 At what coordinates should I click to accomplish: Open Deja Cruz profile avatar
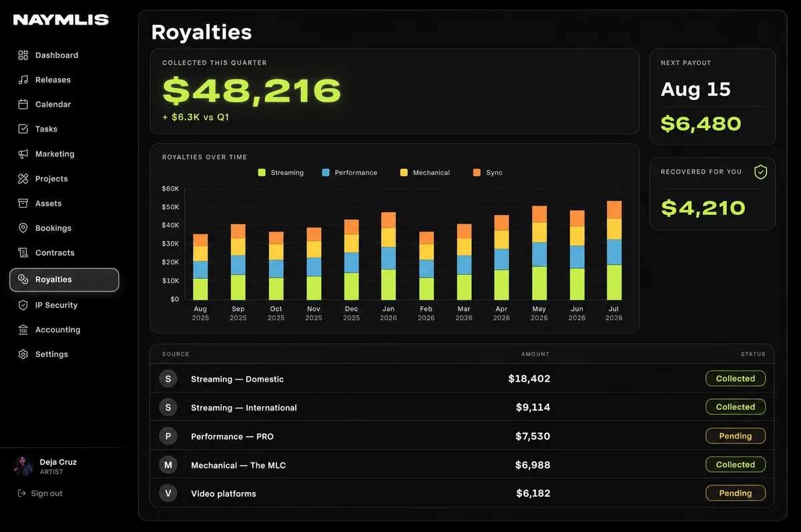tap(23, 466)
